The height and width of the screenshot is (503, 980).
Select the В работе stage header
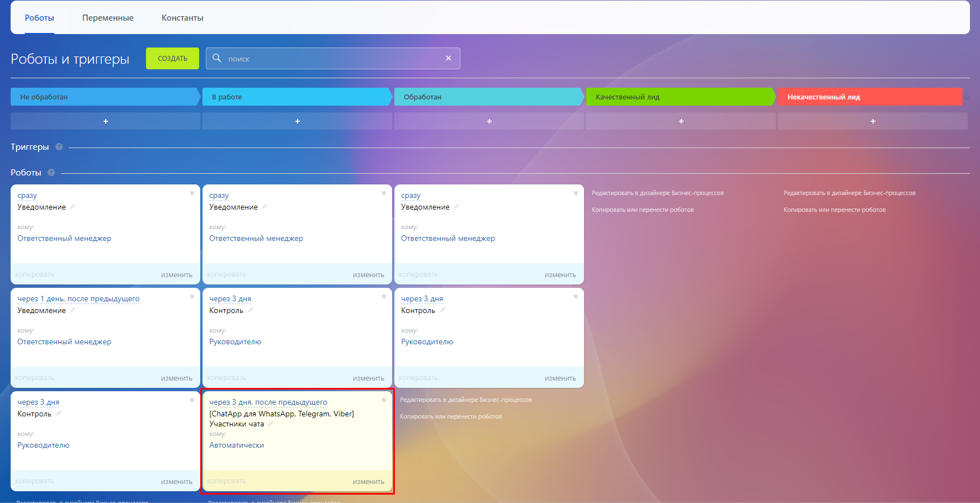(x=296, y=97)
